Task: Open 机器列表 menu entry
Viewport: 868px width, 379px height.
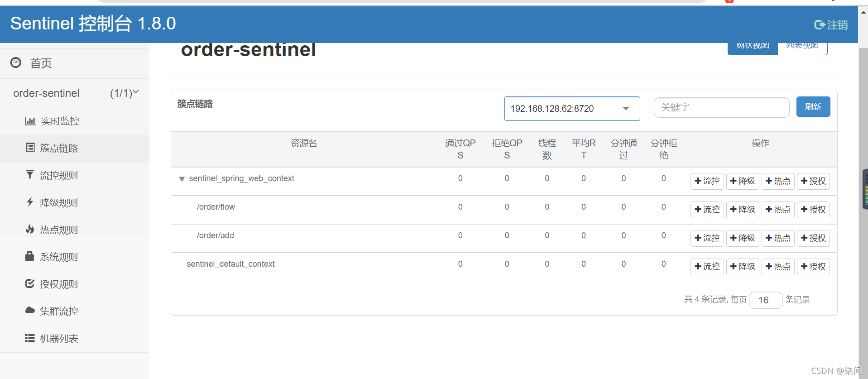Action: (75, 338)
